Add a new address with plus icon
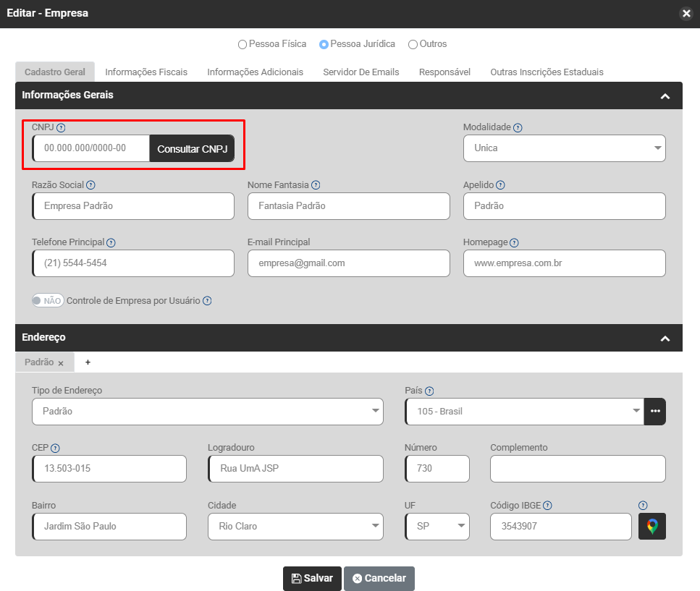700x591 pixels. (x=88, y=362)
